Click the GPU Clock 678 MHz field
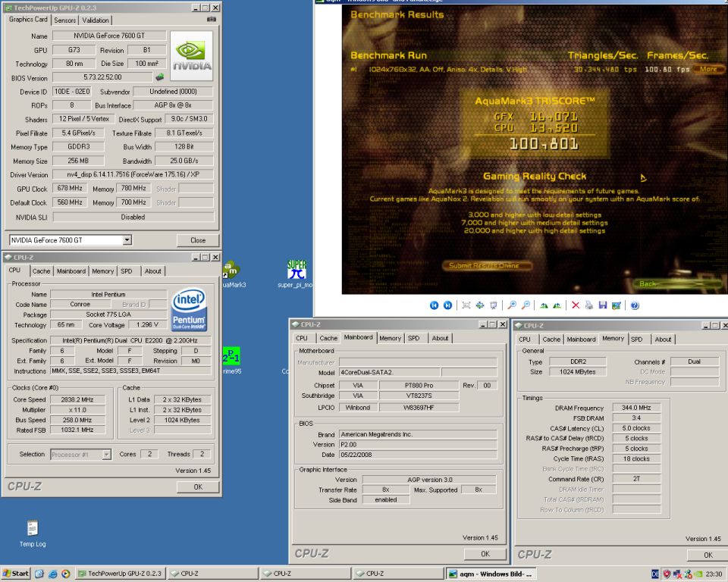The width and height of the screenshot is (728, 582). (x=70, y=189)
